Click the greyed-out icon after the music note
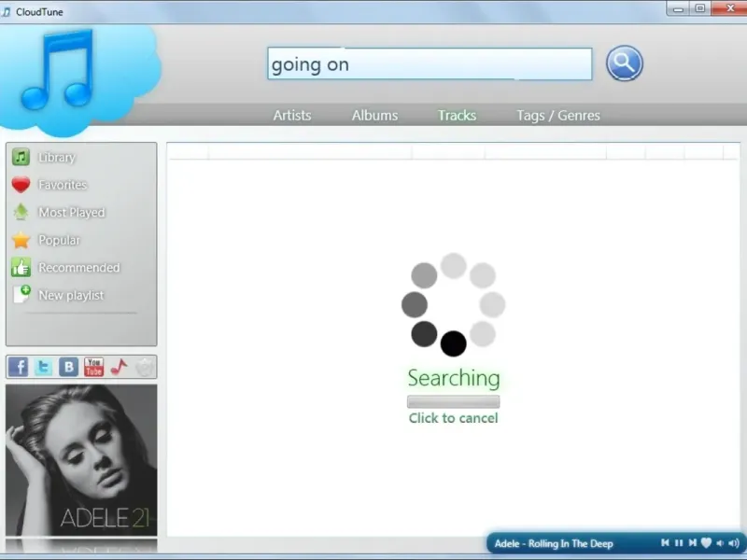This screenshot has width=747, height=560. point(145,367)
